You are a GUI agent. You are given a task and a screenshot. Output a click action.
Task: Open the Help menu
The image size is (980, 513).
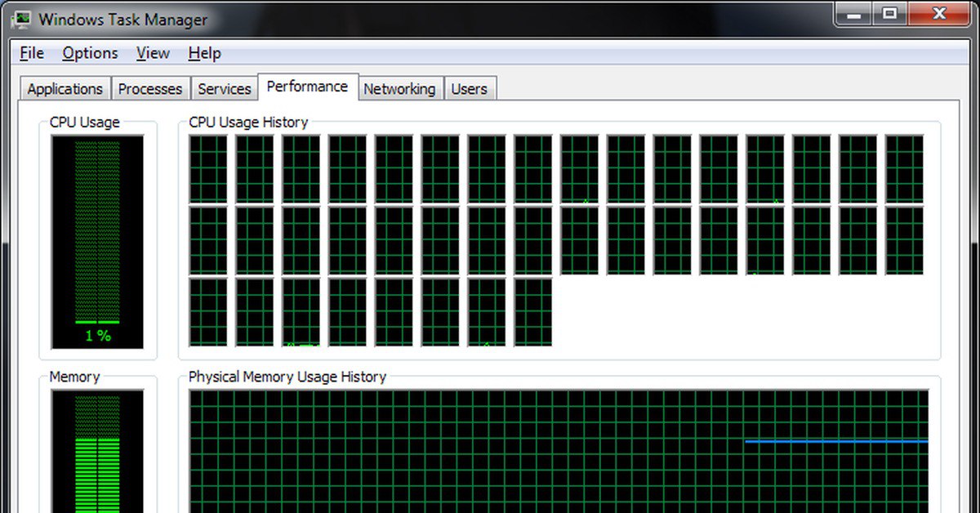coord(204,53)
